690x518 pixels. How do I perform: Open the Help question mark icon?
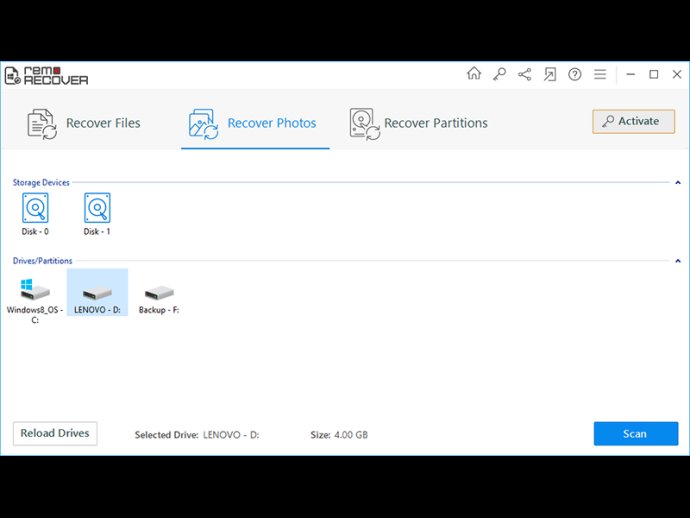click(575, 74)
